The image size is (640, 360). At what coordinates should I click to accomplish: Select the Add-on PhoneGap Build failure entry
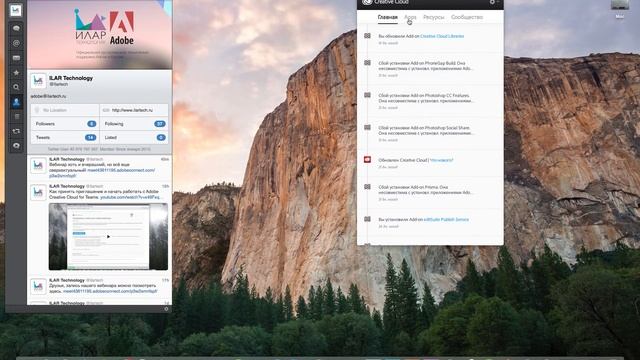coord(426,66)
